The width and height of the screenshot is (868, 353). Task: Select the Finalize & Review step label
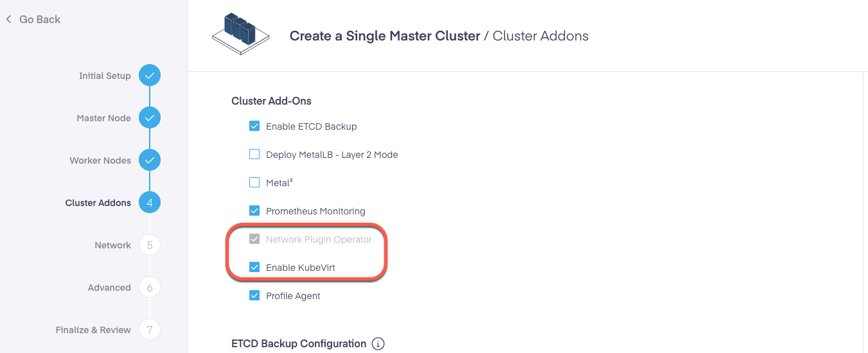(93, 330)
